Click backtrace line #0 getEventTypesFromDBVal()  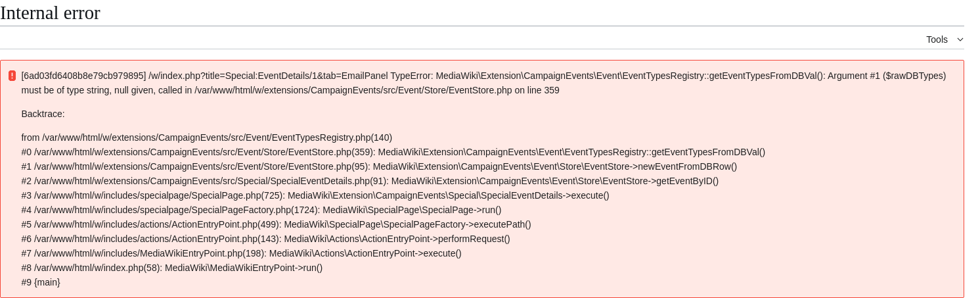click(x=393, y=152)
